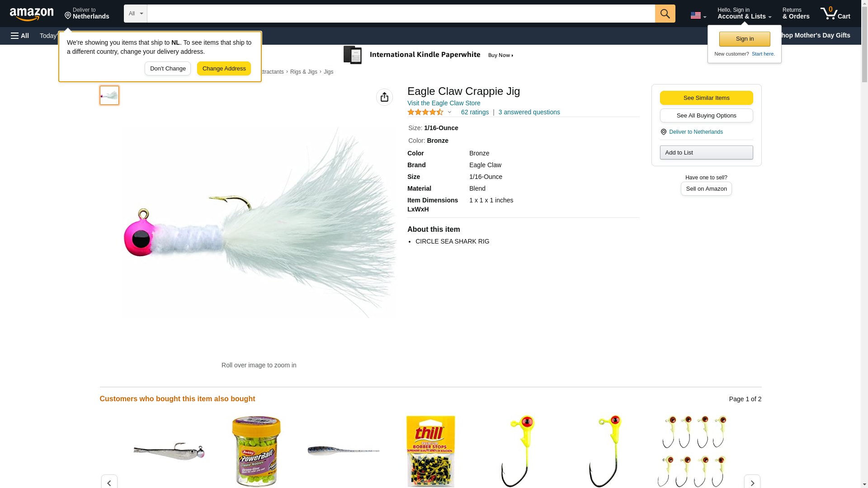Screen dimensions: 868x488
Task: Open Returns & Orders
Action: [796, 14]
